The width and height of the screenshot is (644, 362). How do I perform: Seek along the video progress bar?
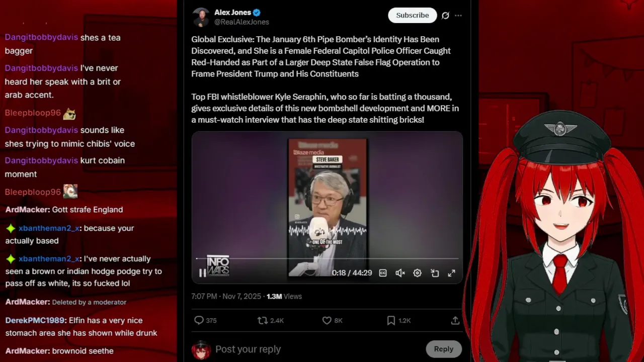(x=327, y=258)
